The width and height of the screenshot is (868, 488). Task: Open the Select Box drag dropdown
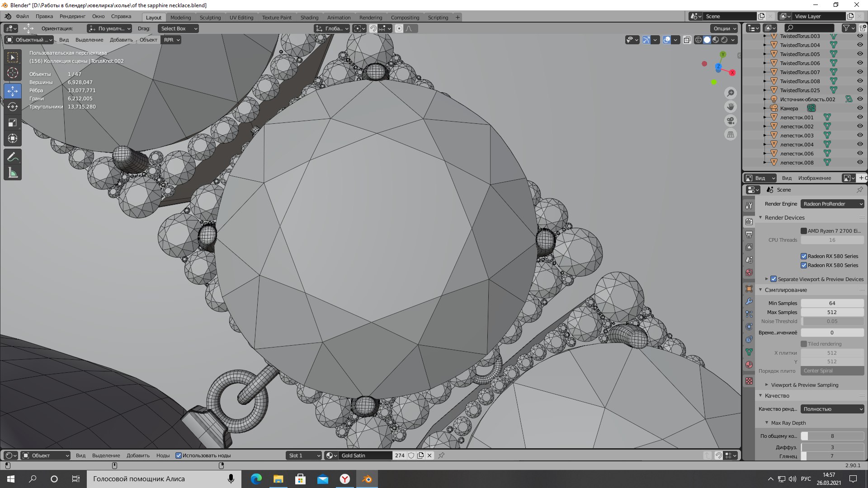[x=179, y=28]
